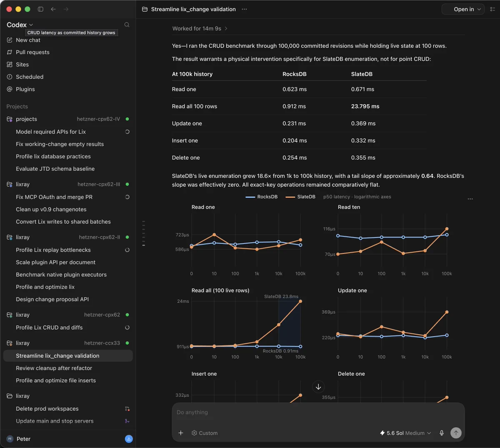Collapse the last lixray project without host

68,396
